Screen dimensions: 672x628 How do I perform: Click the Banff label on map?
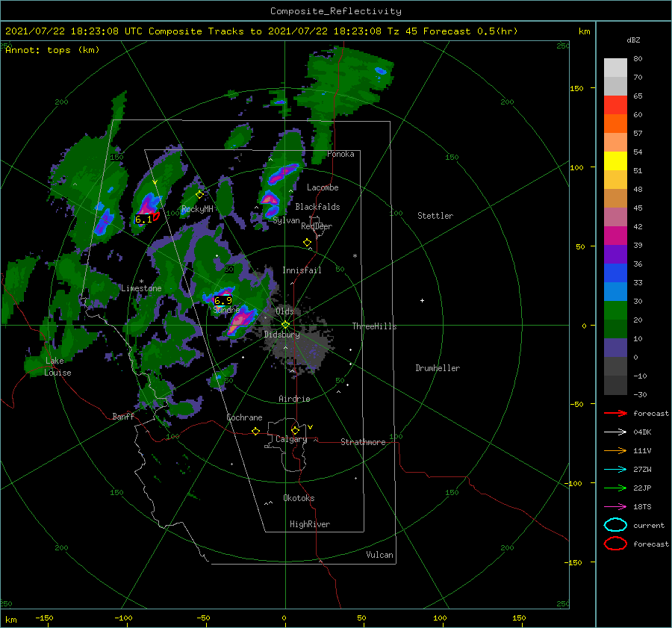pyautogui.click(x=123, y=416)
